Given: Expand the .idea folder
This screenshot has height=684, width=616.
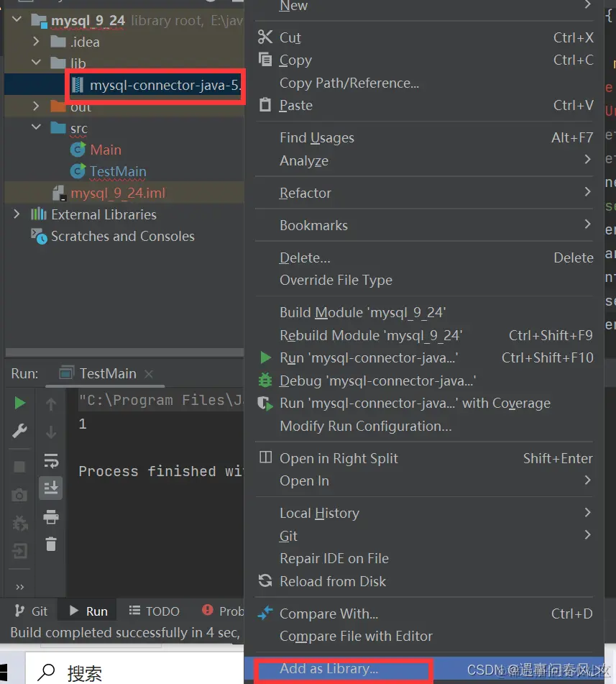Looking at the screenshot, I should pos(36,42).
